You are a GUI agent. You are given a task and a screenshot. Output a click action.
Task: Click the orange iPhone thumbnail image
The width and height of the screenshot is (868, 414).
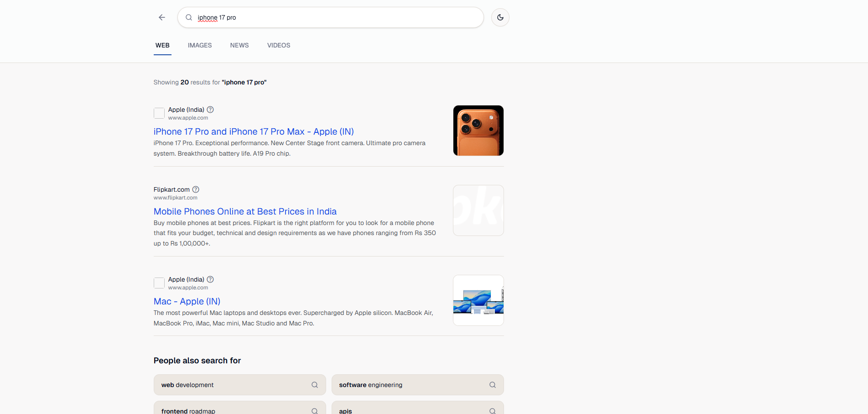click(x=478, y=131)
